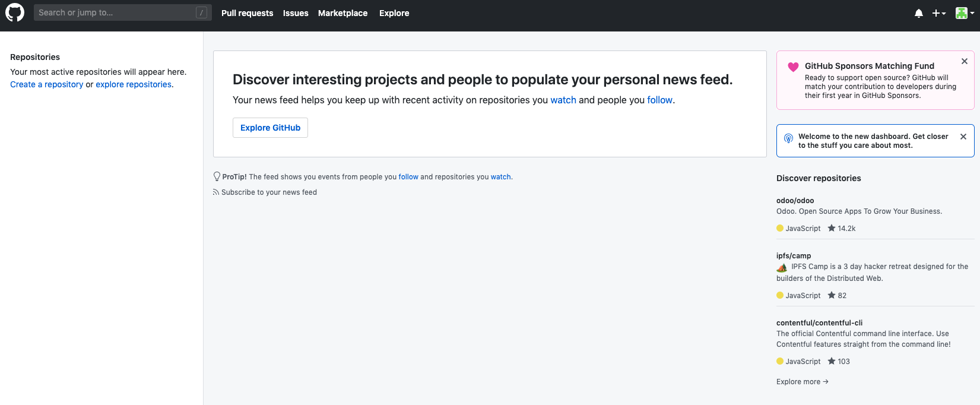Click Create a repository link
This screenshot has width=980, height=405.
(46, 84)
